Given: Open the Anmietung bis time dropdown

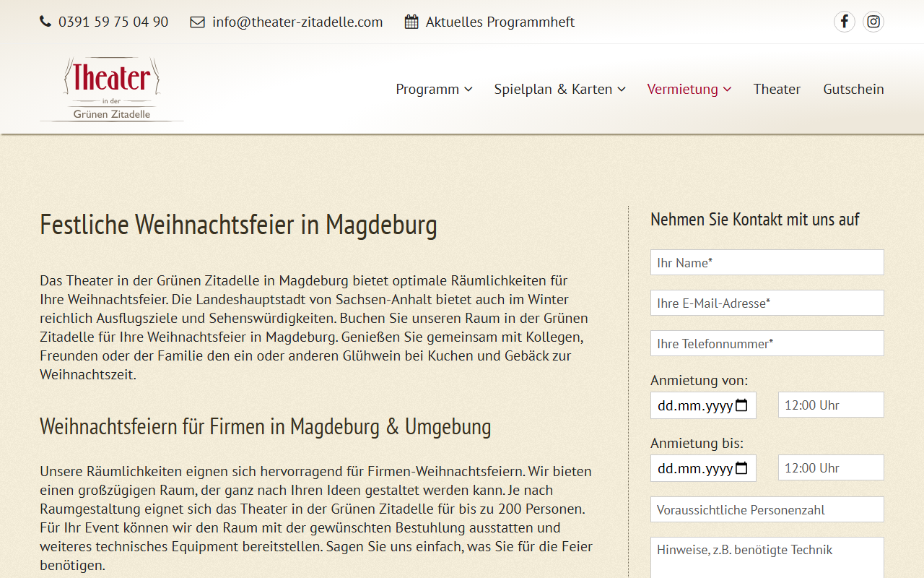Looking at the screenshot, I should pyautogui.click(x=831, y=467).
